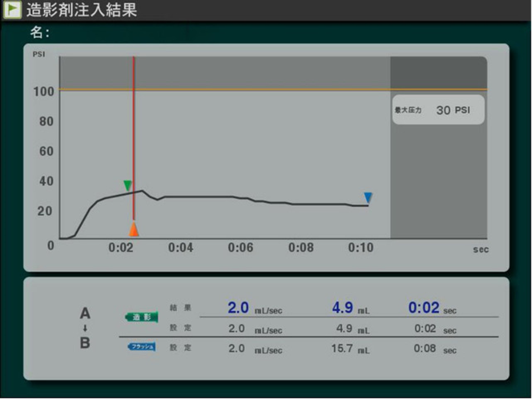The width and height of the screenshot is (532, 399).
Task: Click the 結果 volume value 4.9 mL
Action: pos(351,308)
